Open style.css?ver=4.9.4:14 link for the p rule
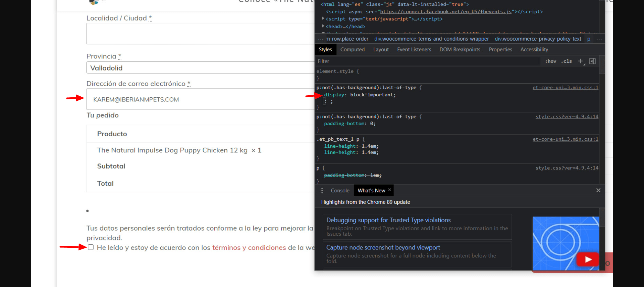The width and height of the screenshot is (644, 287). [567, 168]
